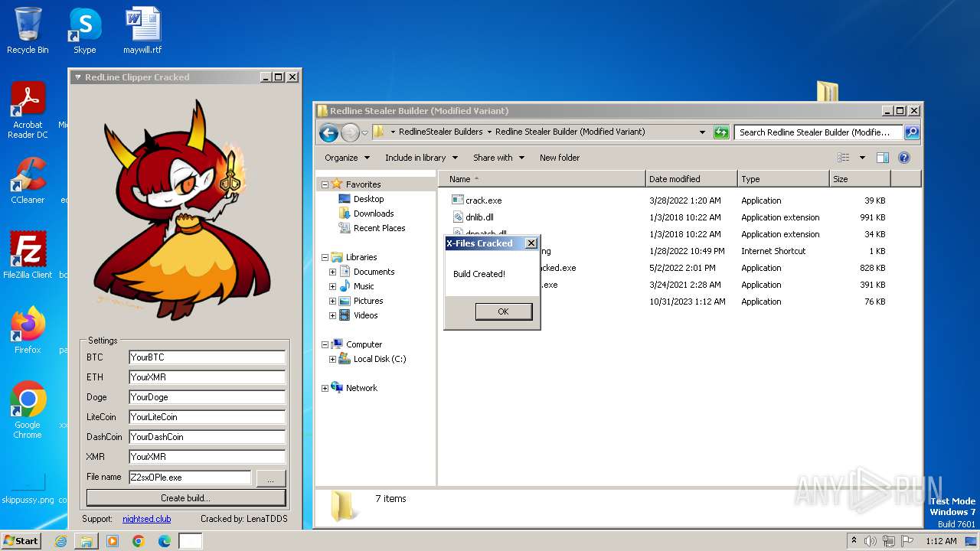Select the dnlib.dll file
The image size is (980, 551).
tap(479, 217)
